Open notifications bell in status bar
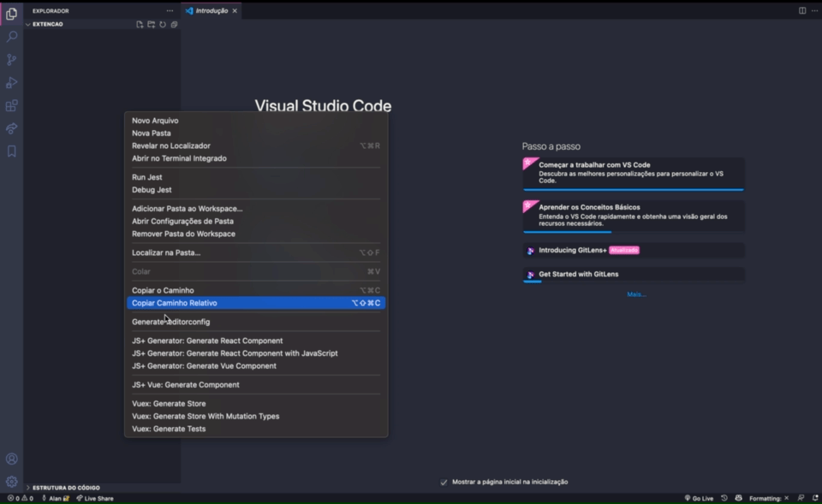The image size is (822, 504). coord(815,498)
